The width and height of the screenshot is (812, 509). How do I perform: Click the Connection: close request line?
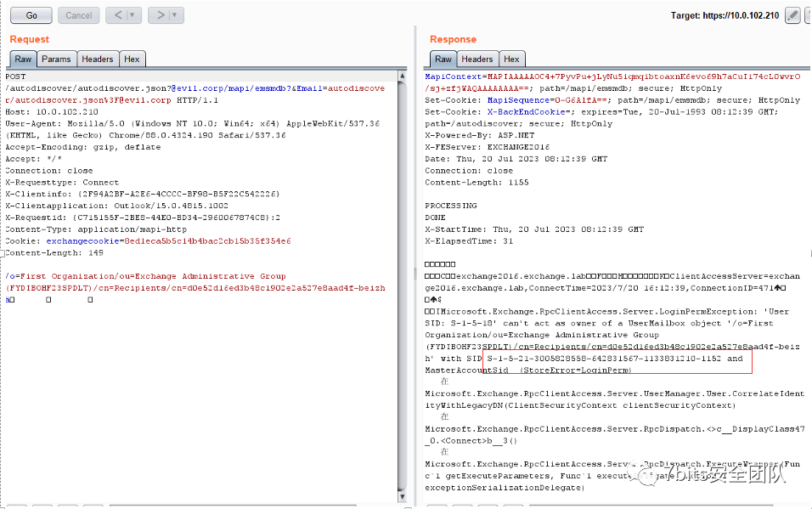click(49, 171)
